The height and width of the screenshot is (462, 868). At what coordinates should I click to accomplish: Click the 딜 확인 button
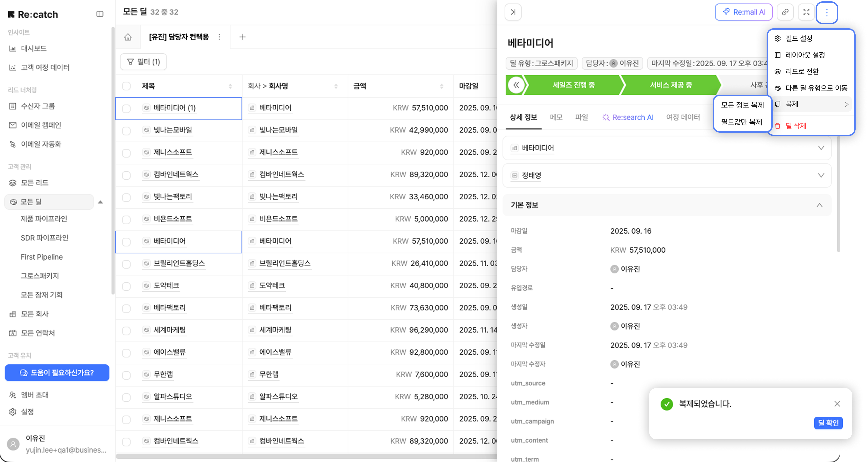(x=828, y=423)
